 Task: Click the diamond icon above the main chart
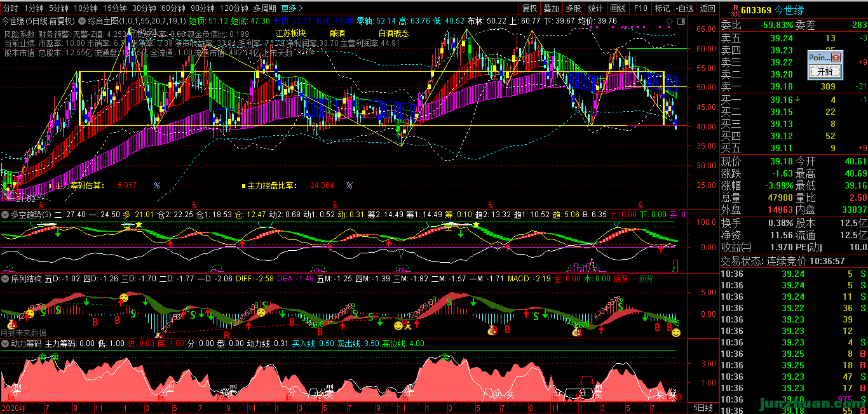click(669, 21)
